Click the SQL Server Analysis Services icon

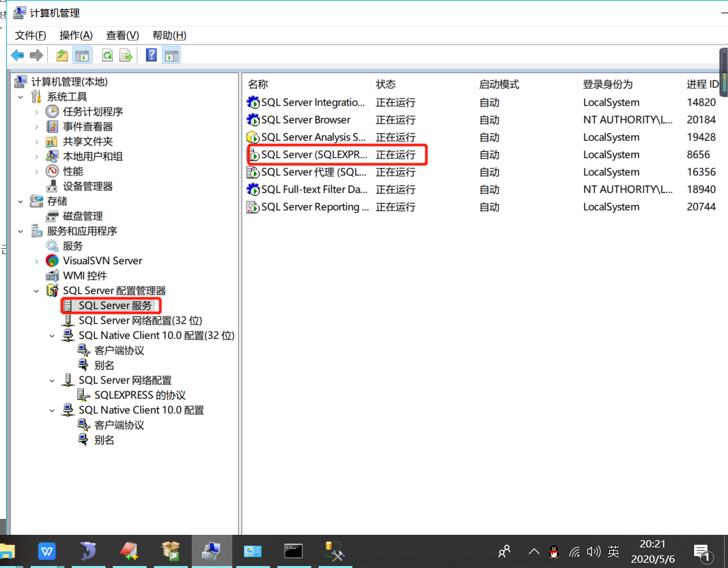(x=253, y=137)
